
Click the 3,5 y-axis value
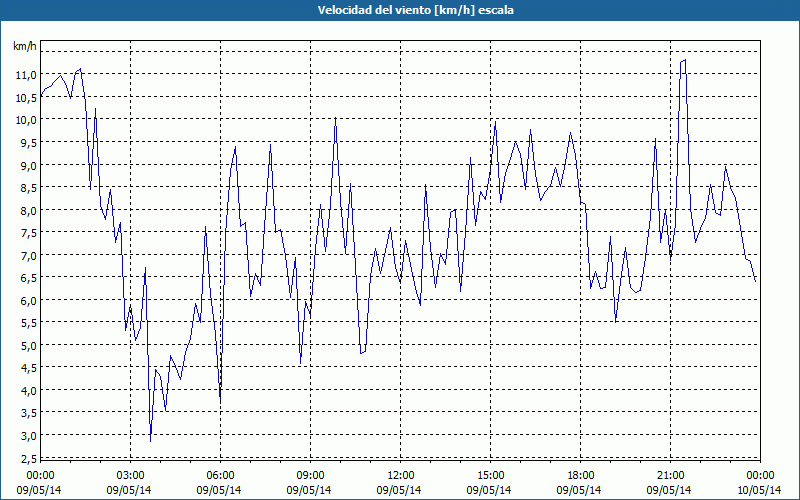pos(28,413)
